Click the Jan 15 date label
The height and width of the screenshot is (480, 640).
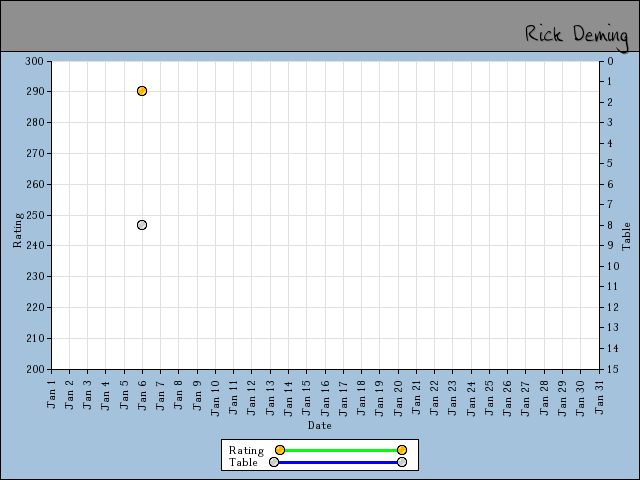[307, 398]
